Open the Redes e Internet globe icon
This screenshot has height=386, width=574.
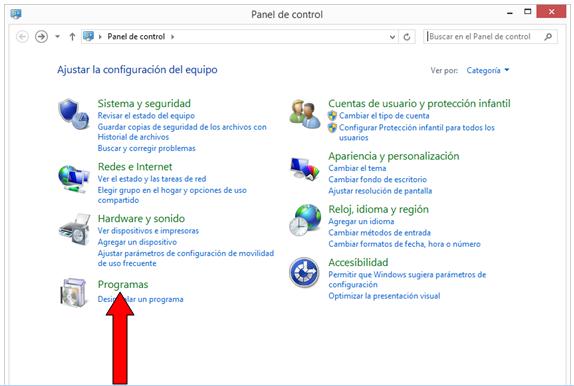(x=74, y=179)
